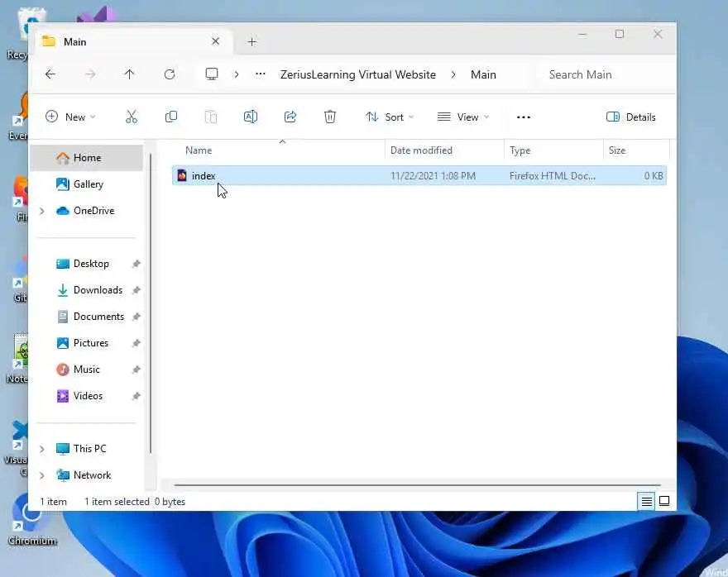Go up one folder level arrow
The height and width of the screenshot is (577, 728).
(129, 74)
